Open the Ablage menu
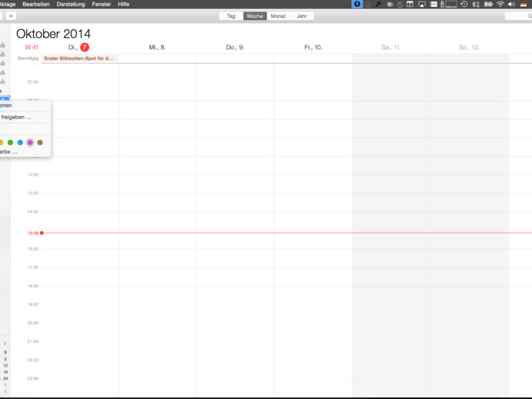Screen dimensions: 532x399 click(x=8, y=4)
